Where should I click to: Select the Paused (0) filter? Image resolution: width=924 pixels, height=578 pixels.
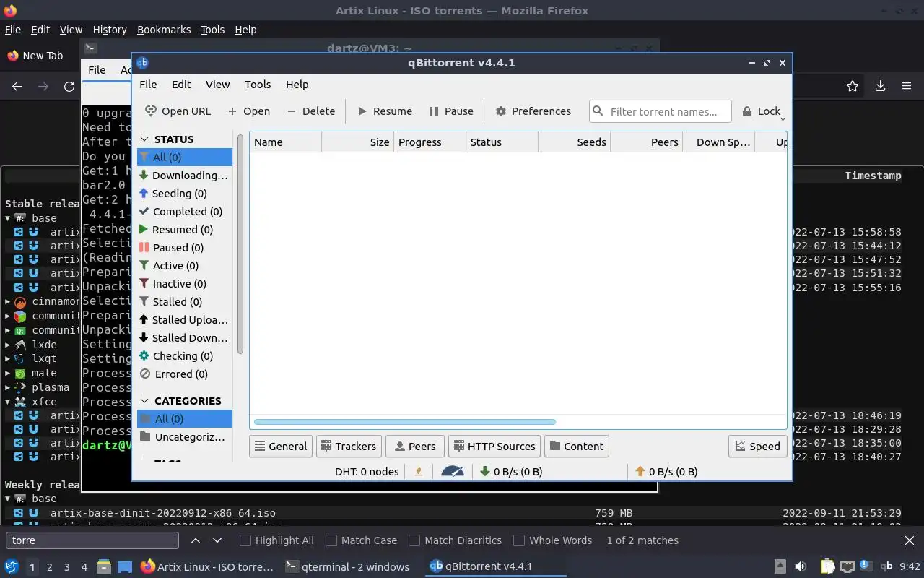(185, 248)
